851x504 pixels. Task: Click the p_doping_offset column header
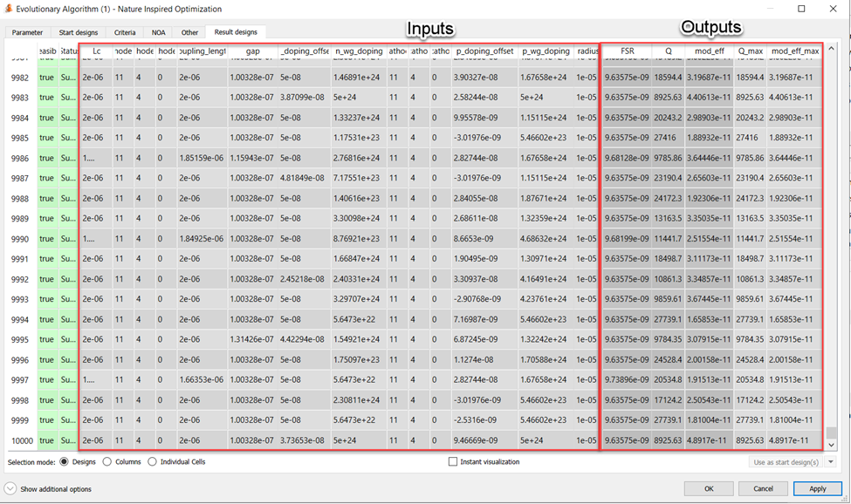point(484,51)
